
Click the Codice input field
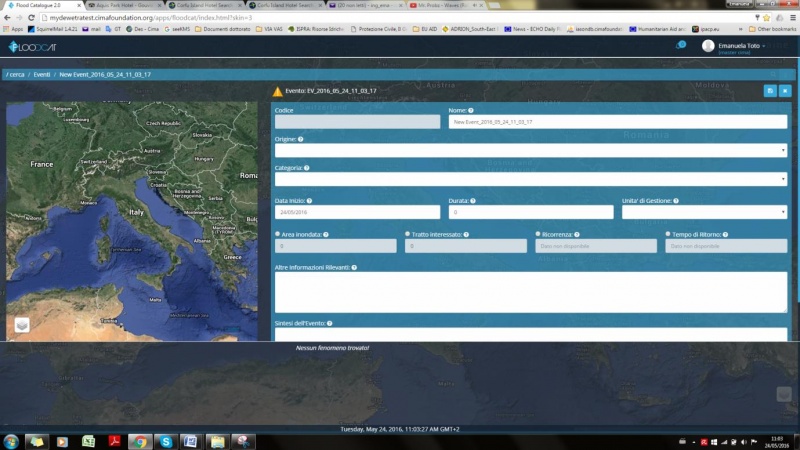tap(357, 121)
